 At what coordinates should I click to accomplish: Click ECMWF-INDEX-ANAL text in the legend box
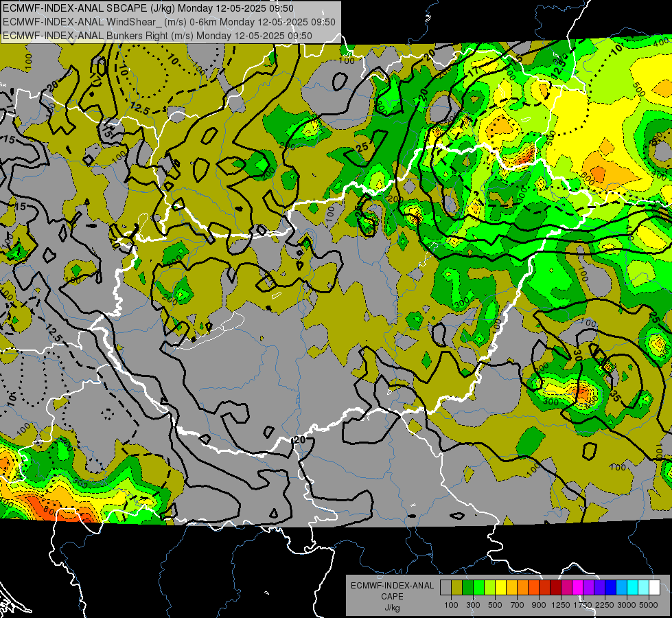393,586
